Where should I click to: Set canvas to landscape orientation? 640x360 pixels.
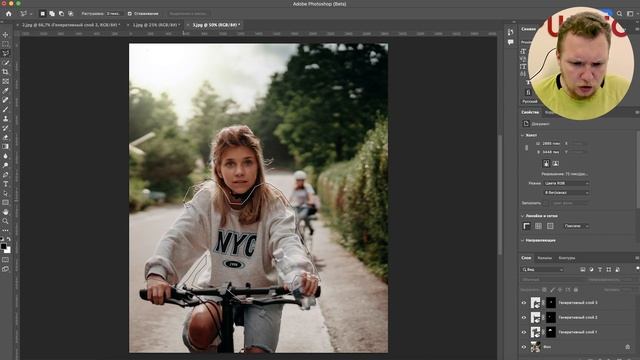click(556, 163)
